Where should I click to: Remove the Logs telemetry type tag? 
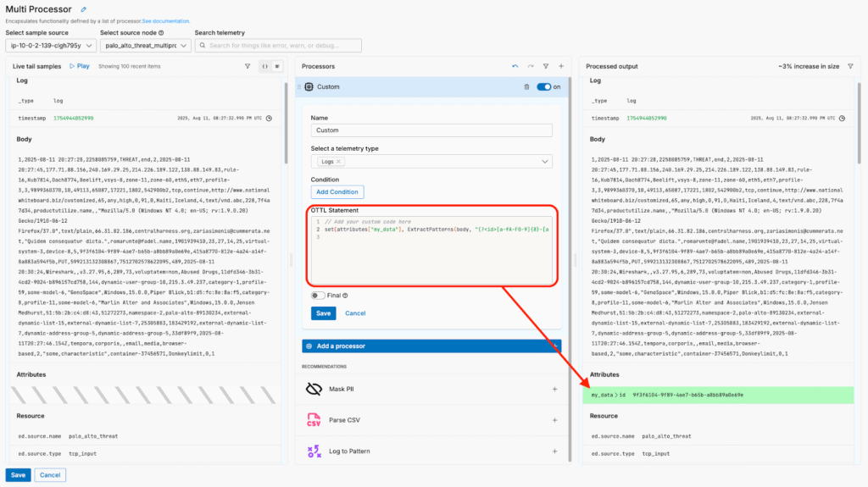click(x=339, y=161)
